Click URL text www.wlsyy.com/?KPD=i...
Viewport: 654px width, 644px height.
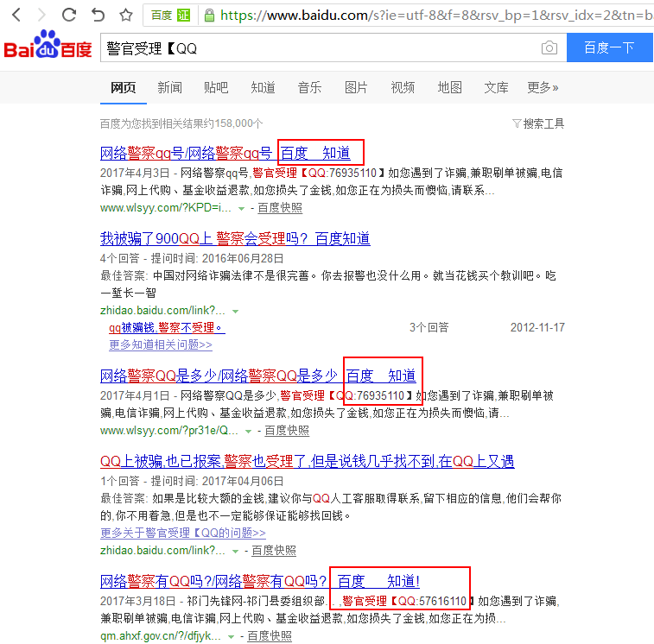(166, 207)
